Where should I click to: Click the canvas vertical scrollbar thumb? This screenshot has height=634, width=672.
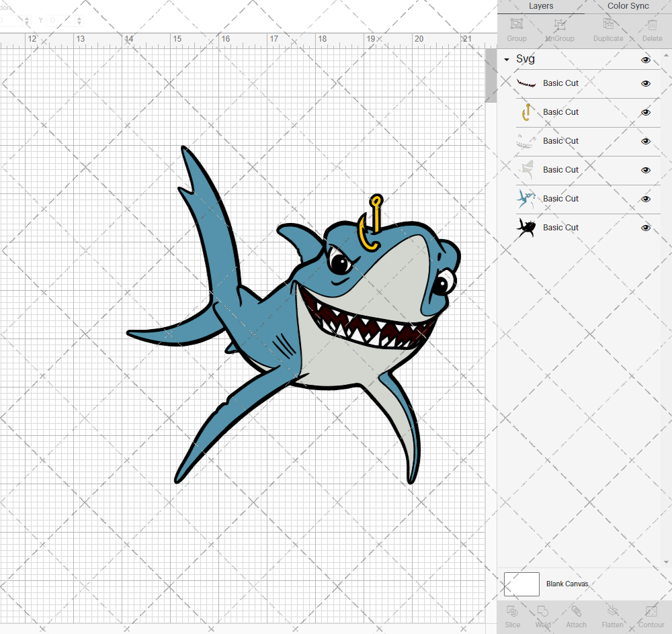[491, 75]
